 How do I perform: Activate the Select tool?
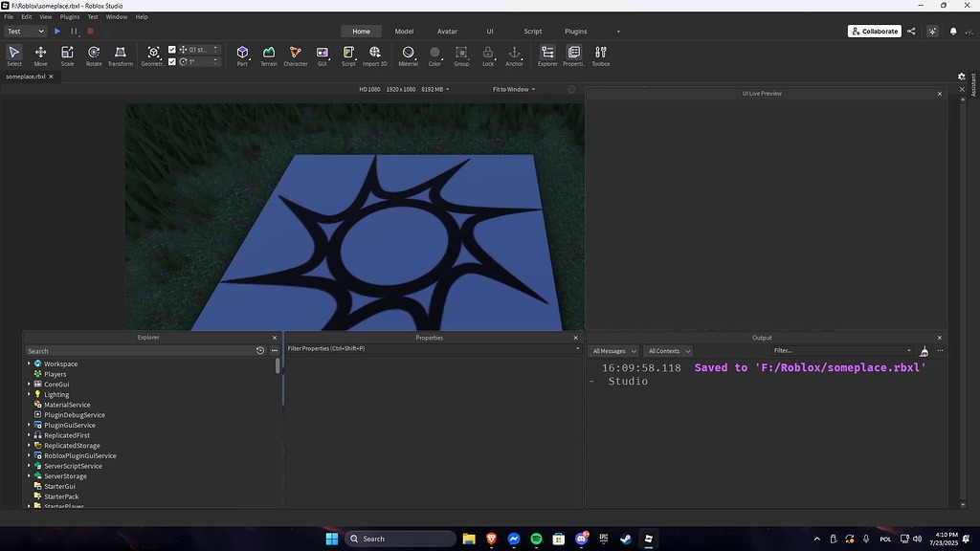coord(13,55)
